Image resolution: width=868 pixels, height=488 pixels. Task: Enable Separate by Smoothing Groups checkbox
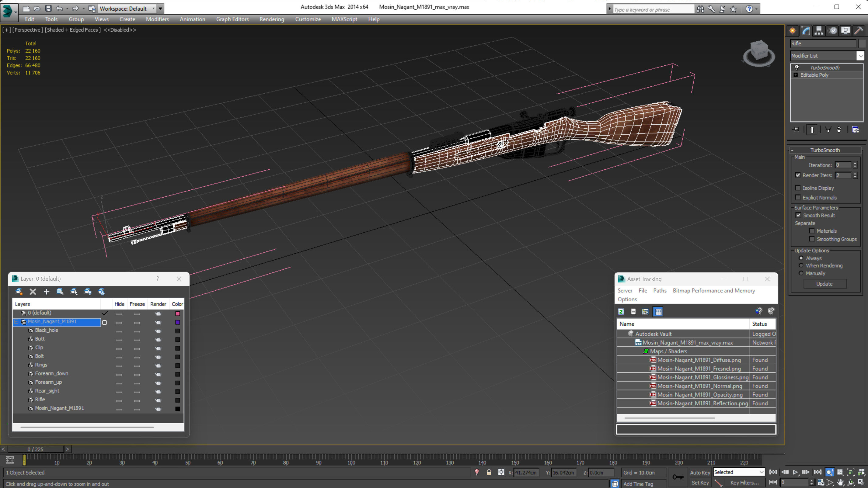(x=812, y=239)
